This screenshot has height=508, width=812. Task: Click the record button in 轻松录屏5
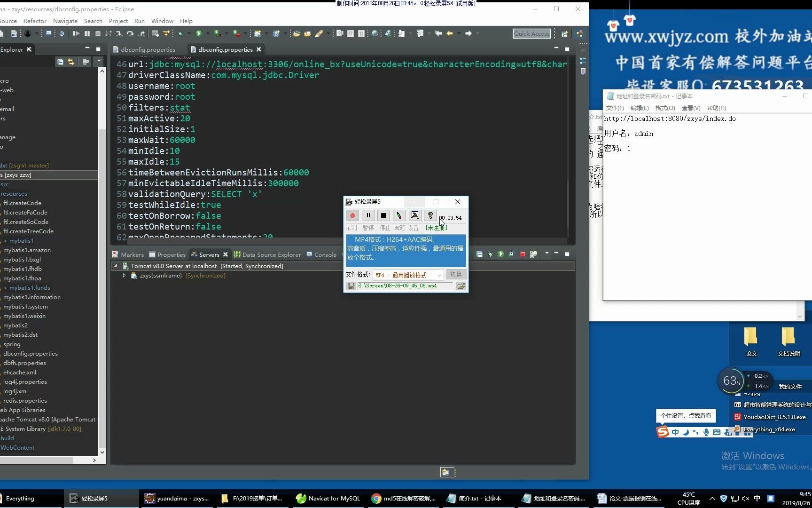coord(352,215)
